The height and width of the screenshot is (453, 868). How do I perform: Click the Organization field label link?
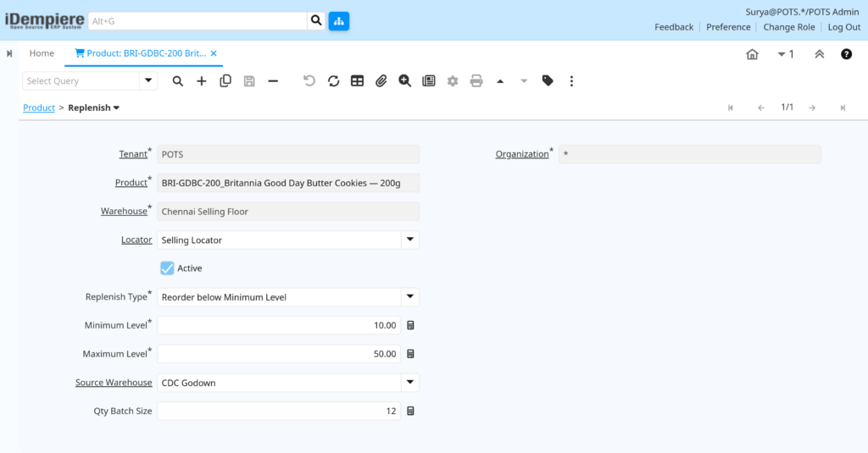coord(522,154)
